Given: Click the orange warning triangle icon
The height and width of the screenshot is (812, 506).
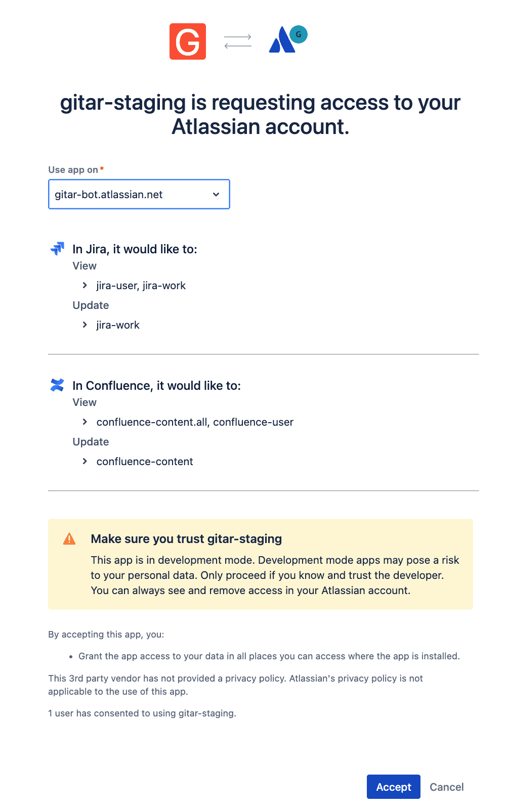Looking at the screenshot, I should point(69,538).
